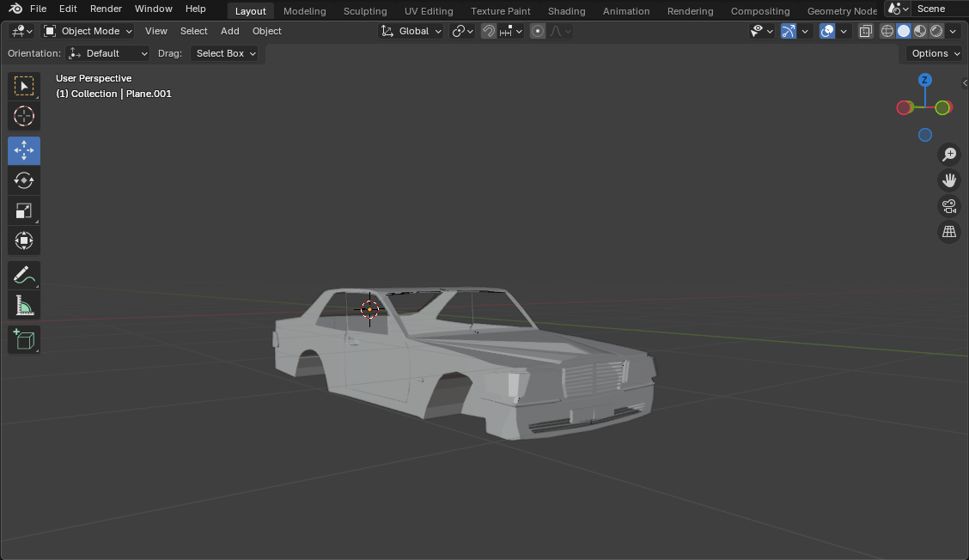Viewport: 969px width, 560px height.
Task: Open gizmo options dropdown arrow
Action: (x=805, y=31)
